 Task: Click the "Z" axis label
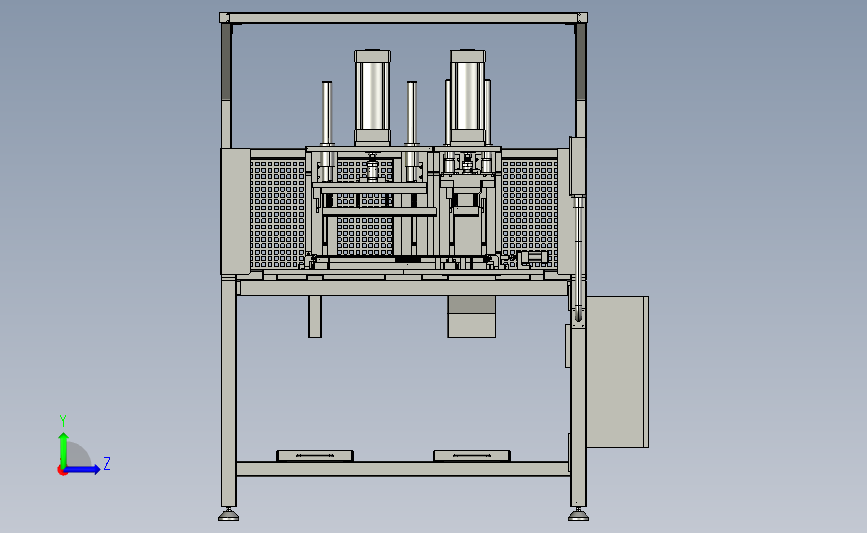point(107,463)
